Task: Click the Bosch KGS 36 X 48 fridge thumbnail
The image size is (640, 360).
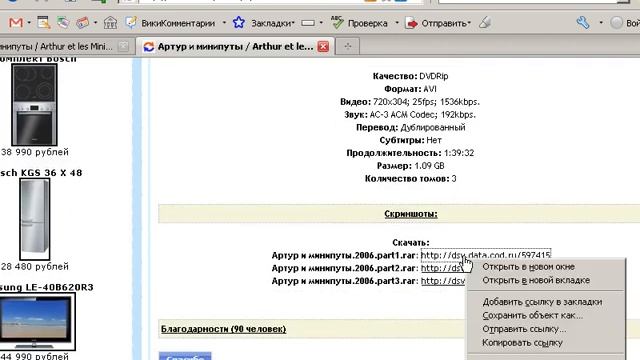Action: [35, 219]
